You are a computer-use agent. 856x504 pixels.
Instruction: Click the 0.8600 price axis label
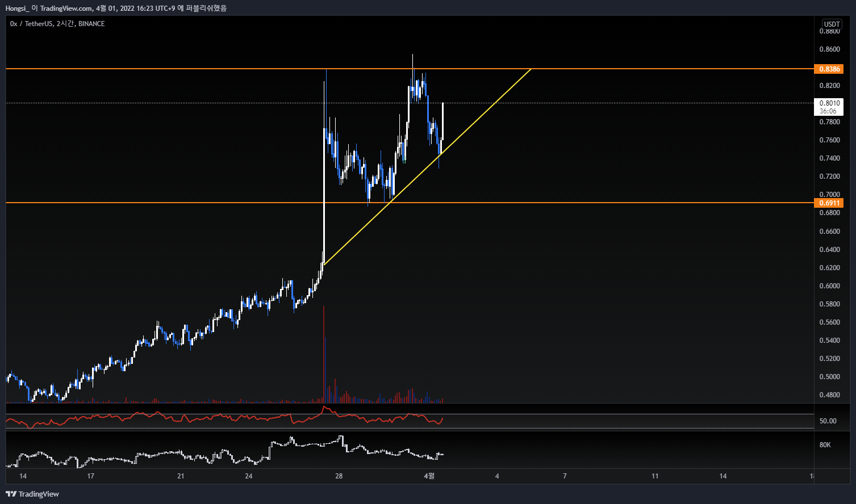tap(829, 49)
